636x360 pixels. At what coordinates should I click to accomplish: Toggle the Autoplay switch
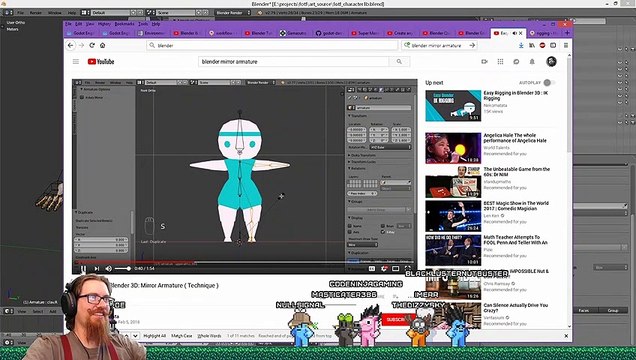[549, 83]
